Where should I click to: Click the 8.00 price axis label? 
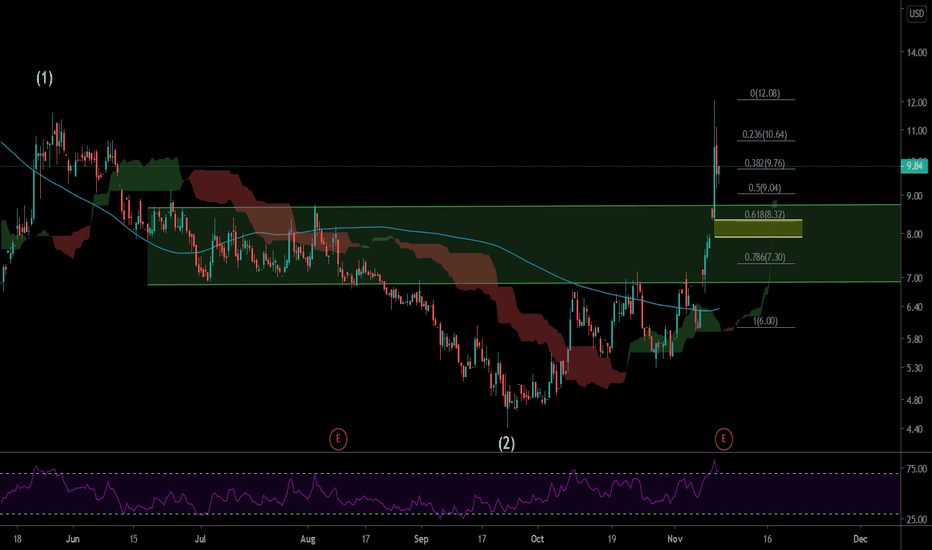914,234
